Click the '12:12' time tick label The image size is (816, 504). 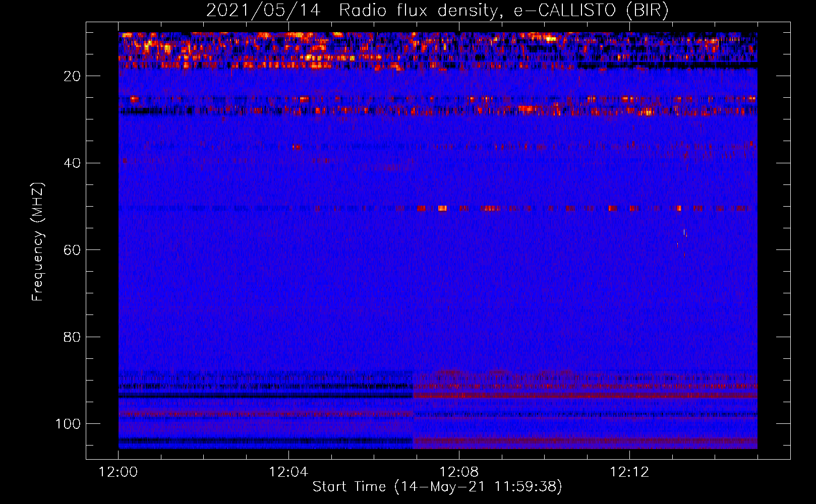[x=629, y=472]
